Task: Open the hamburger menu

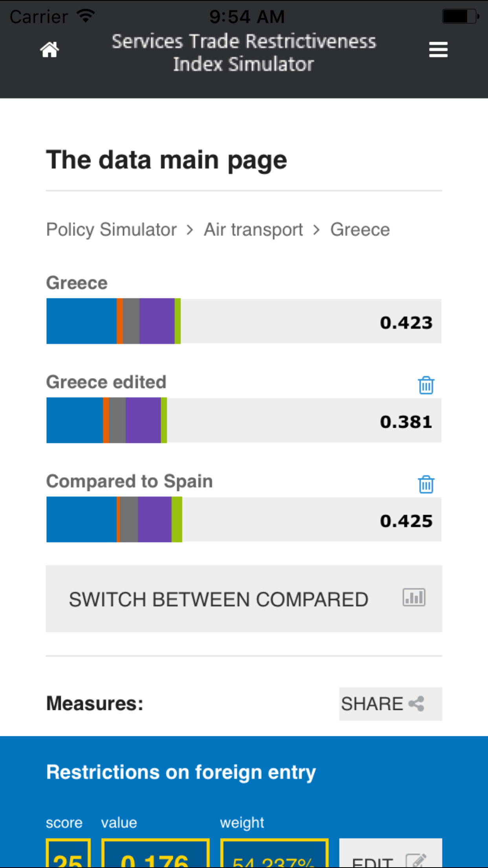Action: [x=438, y=50]
